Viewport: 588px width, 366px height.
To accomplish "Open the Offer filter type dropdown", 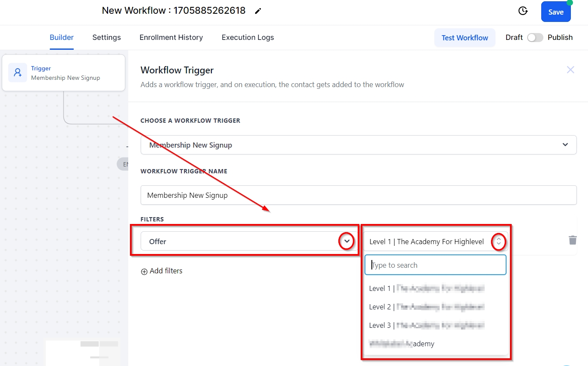I will pyautogui.click(x=347, y=242).
